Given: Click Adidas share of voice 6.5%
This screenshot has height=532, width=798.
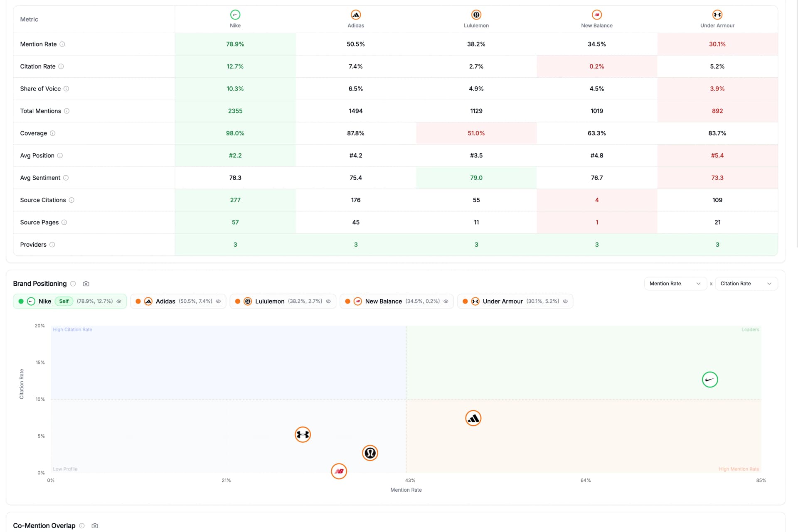Looking at the screenshot, I should tap(356, 88).
